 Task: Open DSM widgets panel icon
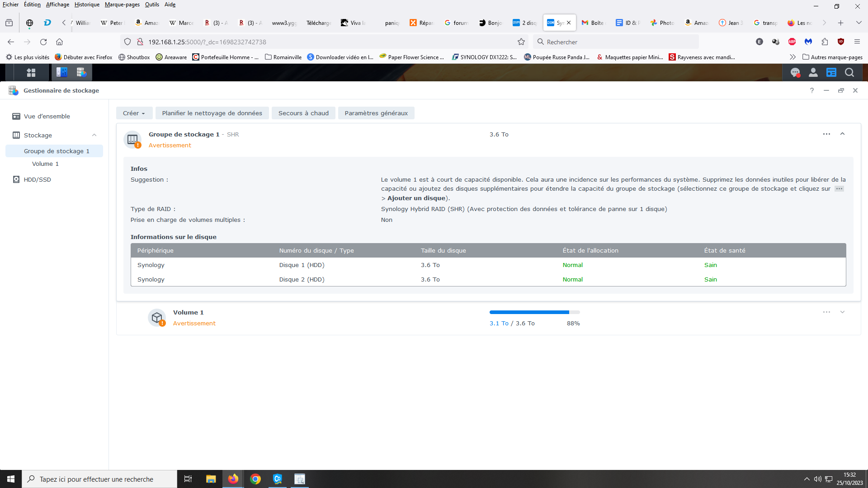pos(831,72)
